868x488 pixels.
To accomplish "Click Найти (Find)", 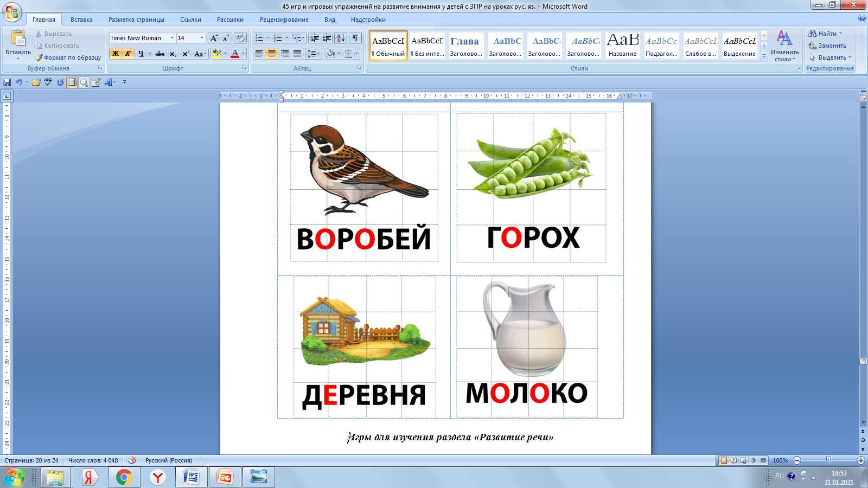I will tap(825, 34).
